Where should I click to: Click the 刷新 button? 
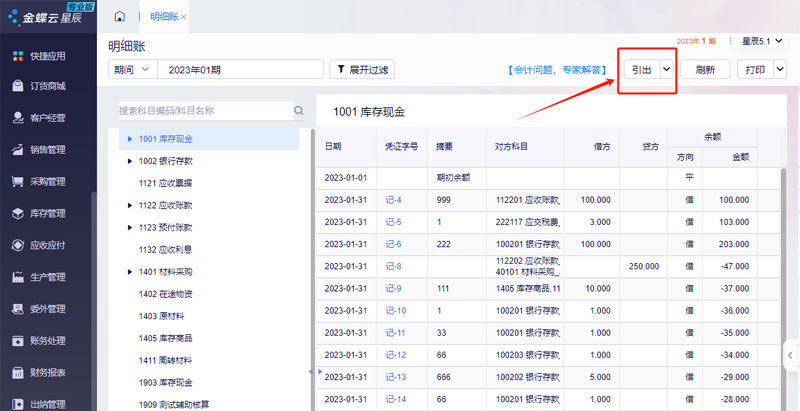[705, 70]
